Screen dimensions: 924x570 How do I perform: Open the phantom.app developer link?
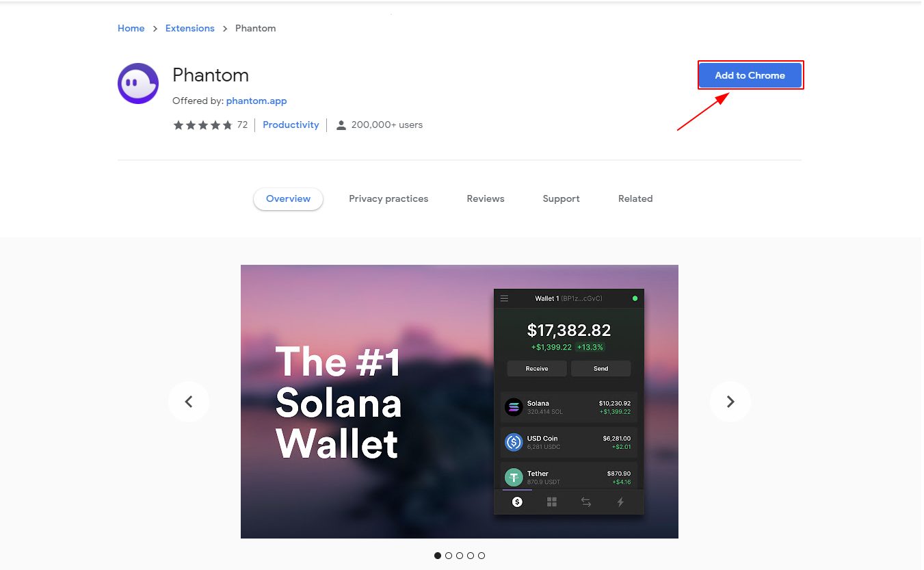[256, 101]
